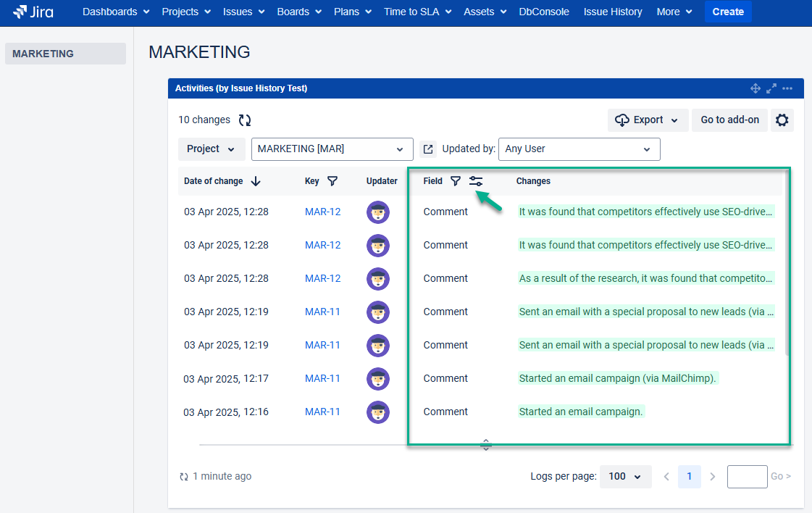This screenshot has width=812, height=513.
Task: Open the MARKETING [MAR] project dropdown
Action: (x=332, y=149)
